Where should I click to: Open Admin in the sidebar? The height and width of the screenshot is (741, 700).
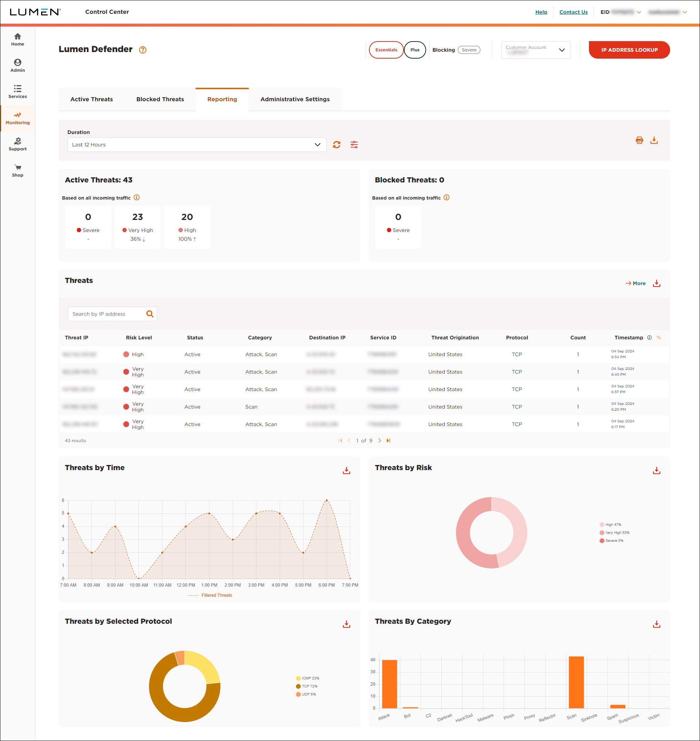click(17, 66)
